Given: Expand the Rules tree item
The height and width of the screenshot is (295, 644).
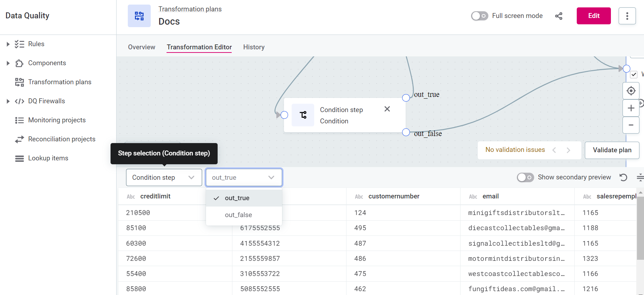Looking at the screenshot, I should click(x=8, y=44).
